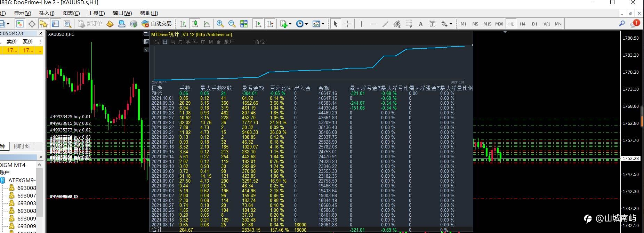Viewport: 644px width, 233px height.
Task: Select the Fibonacci retracement tool
Action: tap(409, 24)
